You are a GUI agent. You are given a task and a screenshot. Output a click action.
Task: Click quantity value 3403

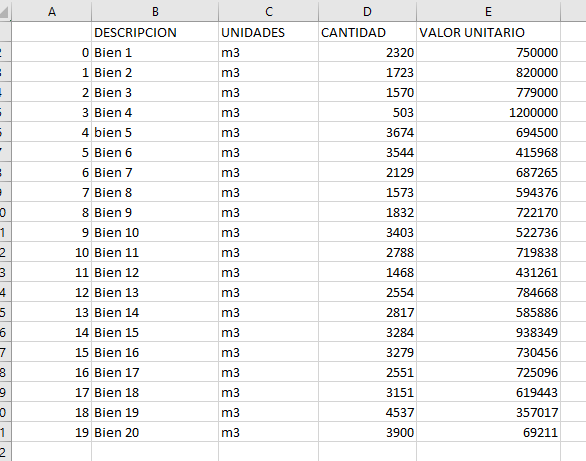367,232
